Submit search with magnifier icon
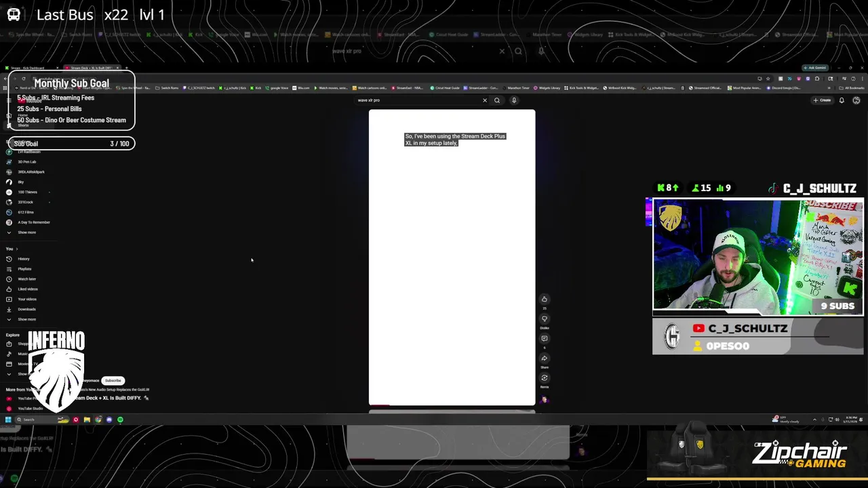The image size is (868, 488). click(497, 100)
